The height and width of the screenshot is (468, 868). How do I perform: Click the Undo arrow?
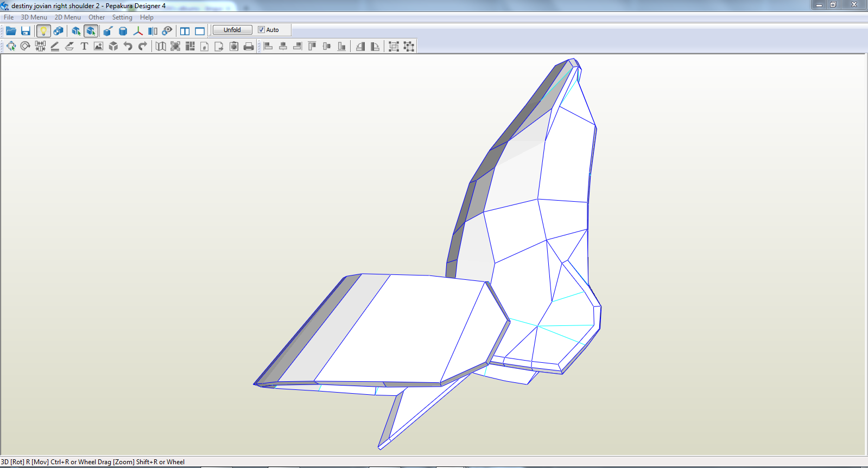click(128, 46)
